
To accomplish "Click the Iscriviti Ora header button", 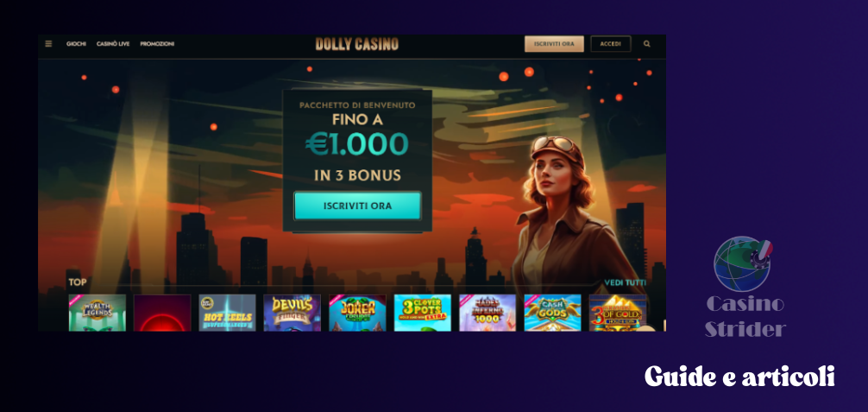I will [554, 44].
